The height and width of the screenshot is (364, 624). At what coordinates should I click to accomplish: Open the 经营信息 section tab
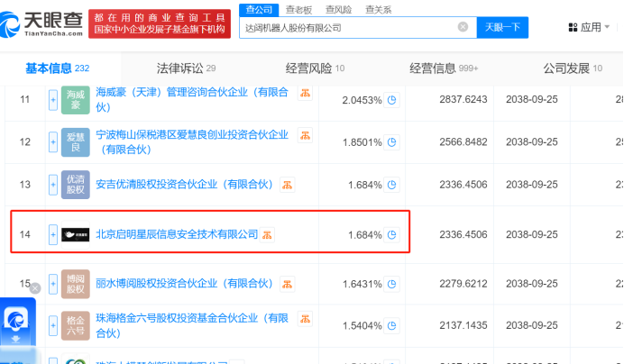pyautogui.click(x=444, y=68)
